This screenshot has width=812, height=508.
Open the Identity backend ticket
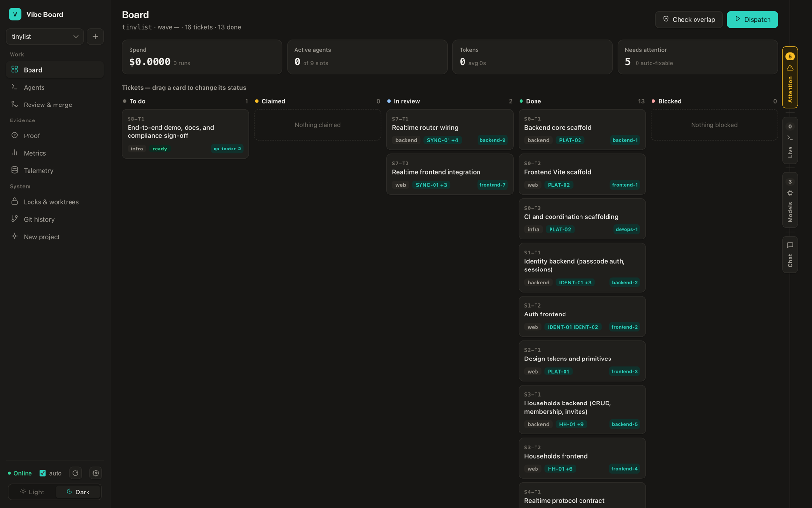click(582, 268)
